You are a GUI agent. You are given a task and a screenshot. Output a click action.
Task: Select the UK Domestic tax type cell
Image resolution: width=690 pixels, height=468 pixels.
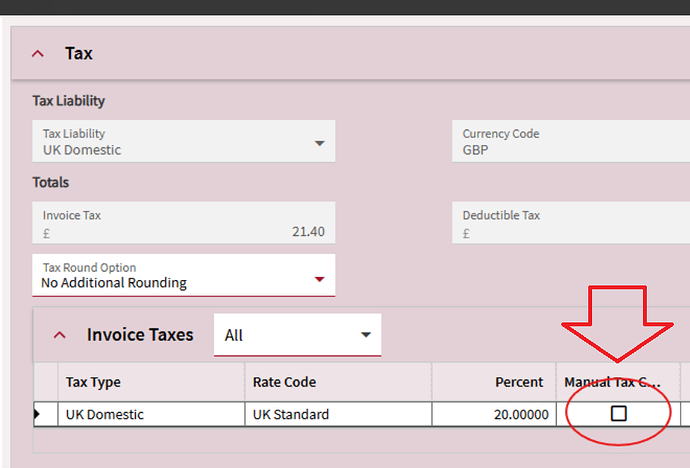(150, 414)
